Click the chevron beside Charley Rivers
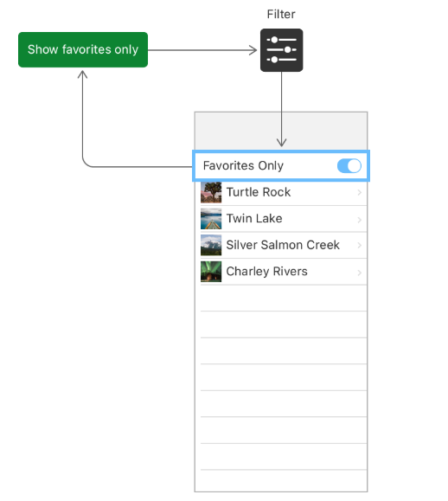 coord(359,273)
